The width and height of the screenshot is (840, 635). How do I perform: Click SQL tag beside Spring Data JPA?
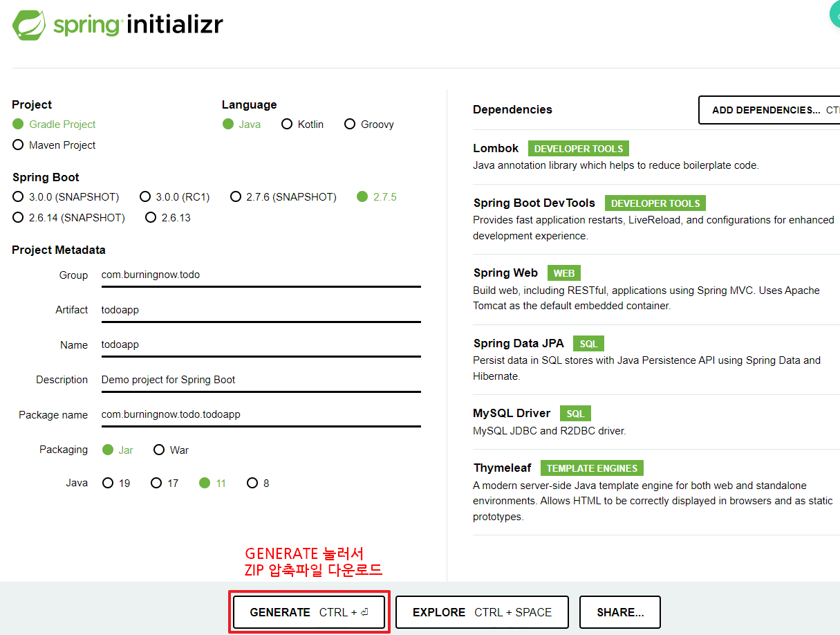(x=588, y=344)
